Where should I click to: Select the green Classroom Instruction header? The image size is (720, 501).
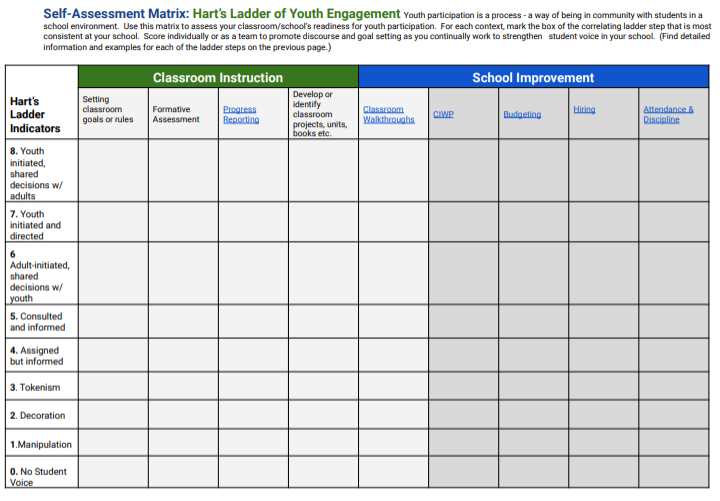tap(218, 77)
